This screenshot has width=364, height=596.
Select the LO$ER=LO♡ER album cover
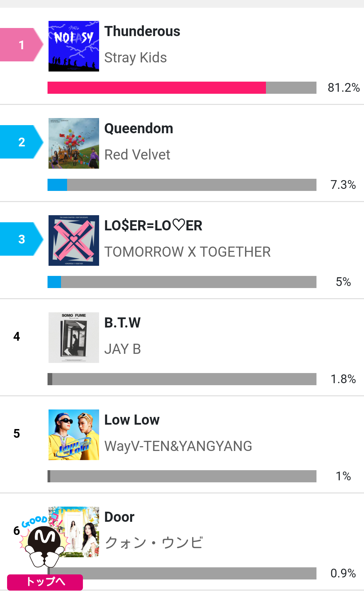[x=73, y=240]
